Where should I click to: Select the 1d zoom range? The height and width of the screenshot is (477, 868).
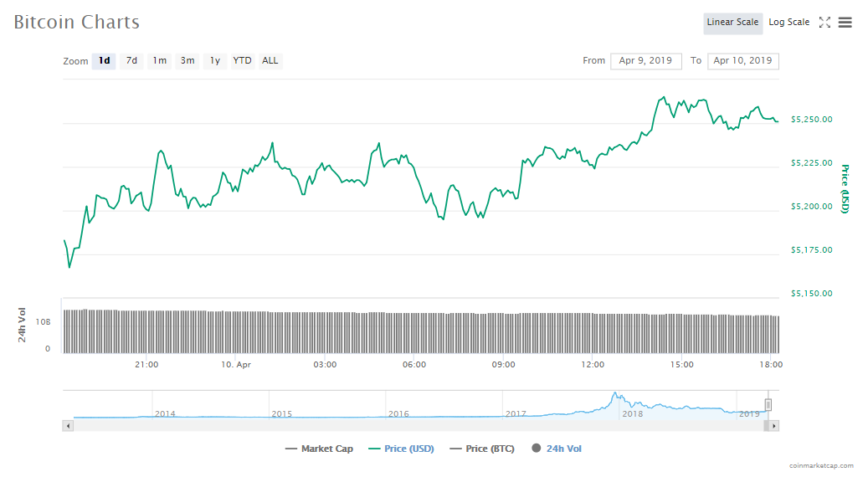(104, 61)
